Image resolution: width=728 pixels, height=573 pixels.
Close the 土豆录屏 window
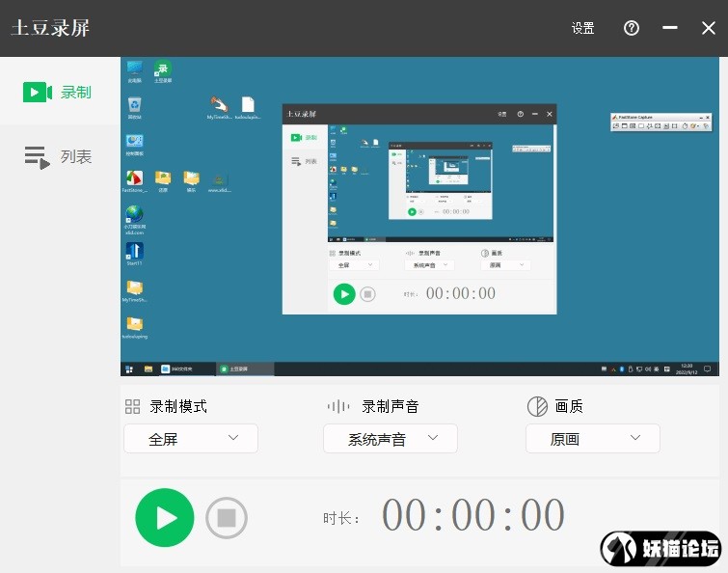pos(708,28)
